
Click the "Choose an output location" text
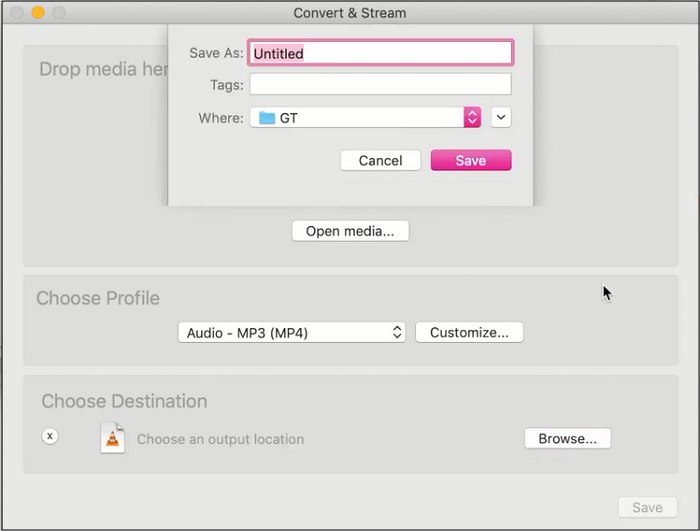click(x=220, y=439)
